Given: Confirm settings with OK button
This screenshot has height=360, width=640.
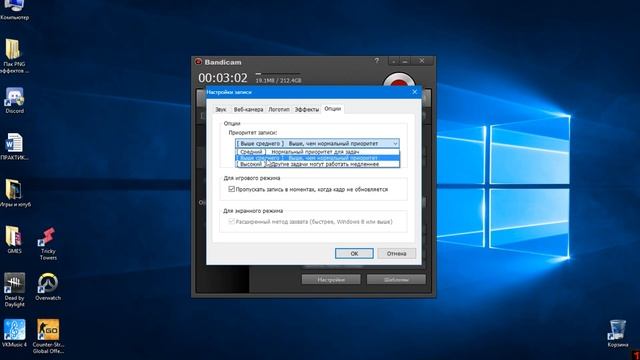Looking at the screenshot, I should 354,253.
